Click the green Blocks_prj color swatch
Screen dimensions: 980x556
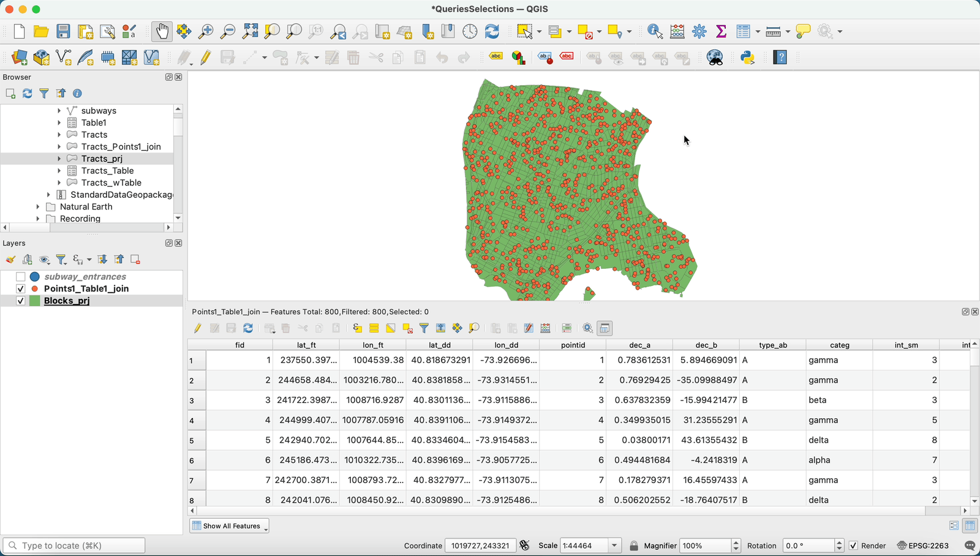pos(34,301)
